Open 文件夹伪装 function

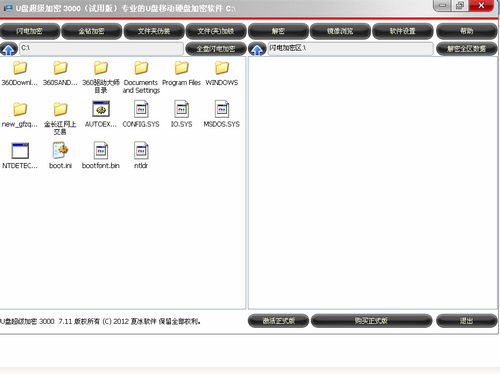pos(154,31)
